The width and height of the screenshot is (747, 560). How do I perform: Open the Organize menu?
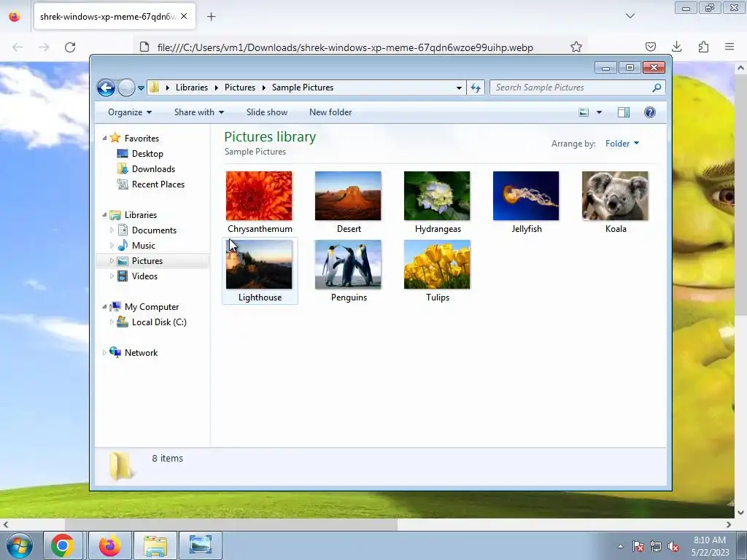130,112
